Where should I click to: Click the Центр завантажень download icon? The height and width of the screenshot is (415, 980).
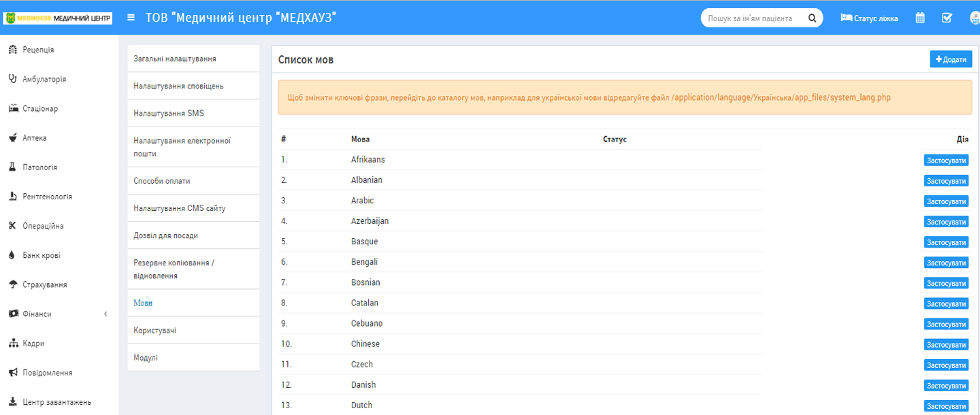(x=12, y=401)
